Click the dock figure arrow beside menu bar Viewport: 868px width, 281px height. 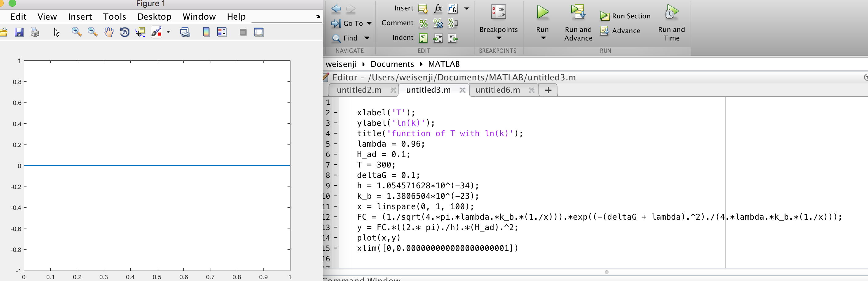pyautogui.click(x=318, y=16)
